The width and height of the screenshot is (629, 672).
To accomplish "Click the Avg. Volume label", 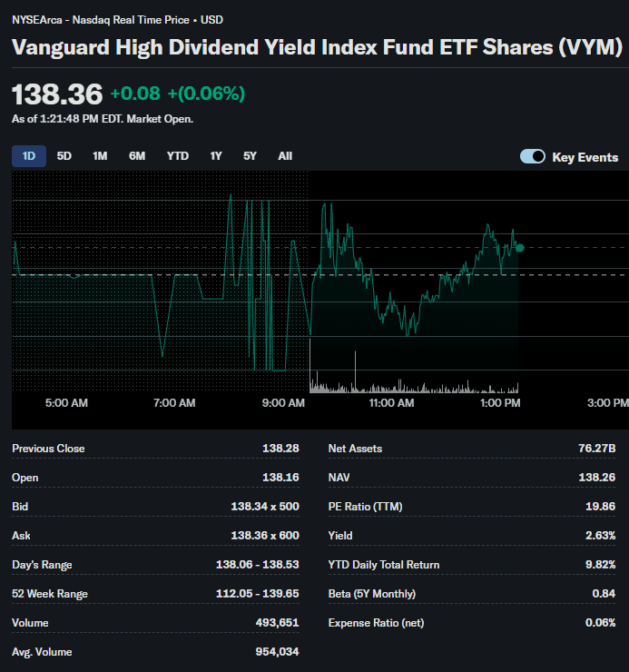I will (42, 652).
